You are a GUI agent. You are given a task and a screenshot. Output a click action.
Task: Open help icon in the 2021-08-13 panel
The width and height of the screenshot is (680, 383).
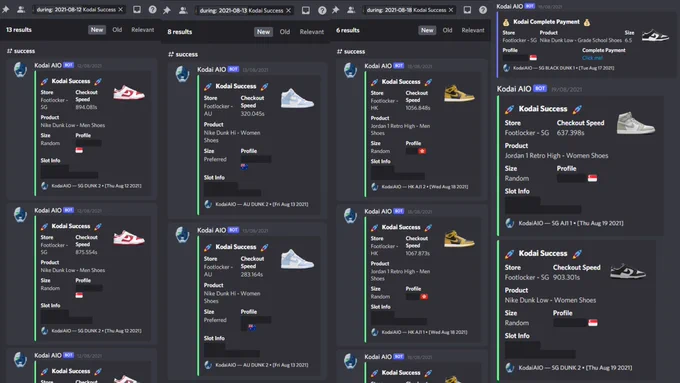(322, 10)
